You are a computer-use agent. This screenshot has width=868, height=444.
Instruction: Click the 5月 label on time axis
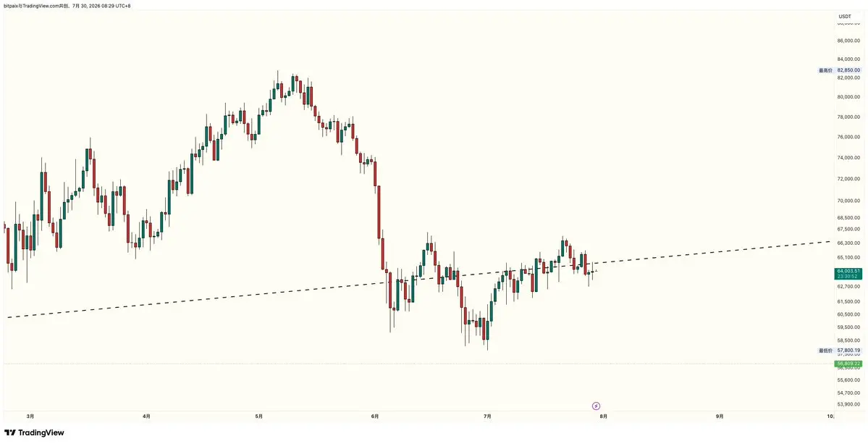259,416
